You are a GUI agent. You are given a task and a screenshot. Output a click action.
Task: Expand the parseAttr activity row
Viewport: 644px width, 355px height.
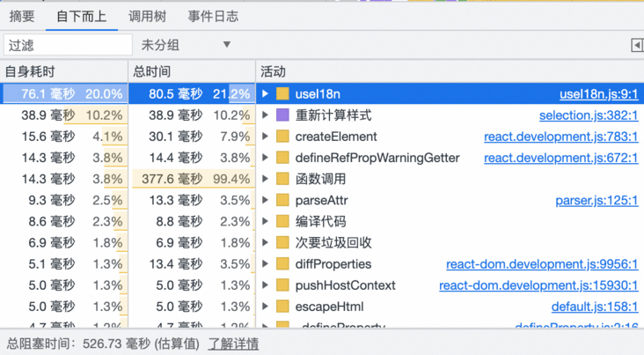tap(266, 200)
